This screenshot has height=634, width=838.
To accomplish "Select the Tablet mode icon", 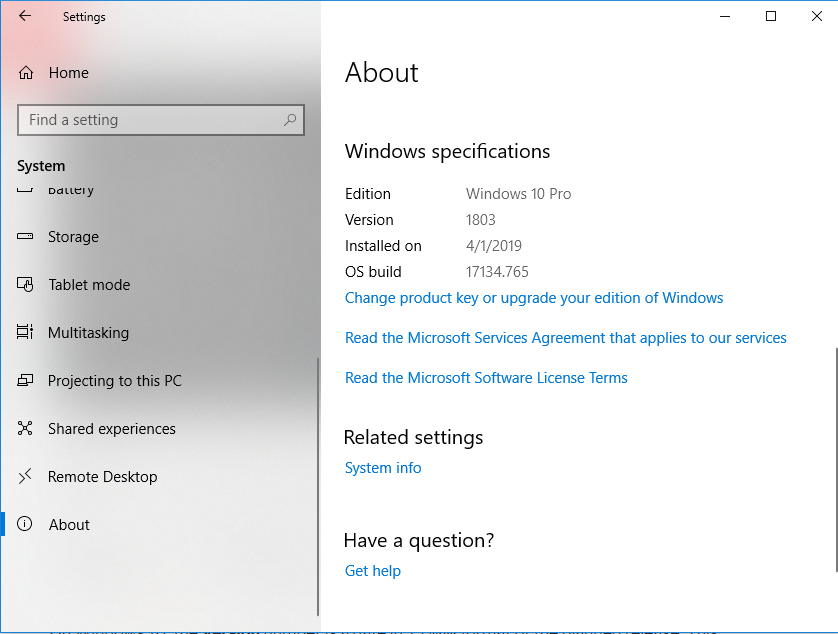I will [25, 284].
